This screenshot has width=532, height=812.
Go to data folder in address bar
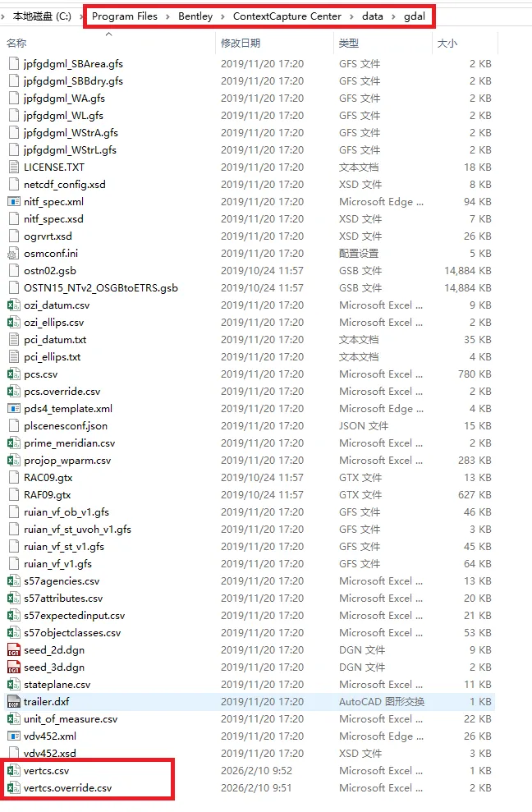point(373,16)
